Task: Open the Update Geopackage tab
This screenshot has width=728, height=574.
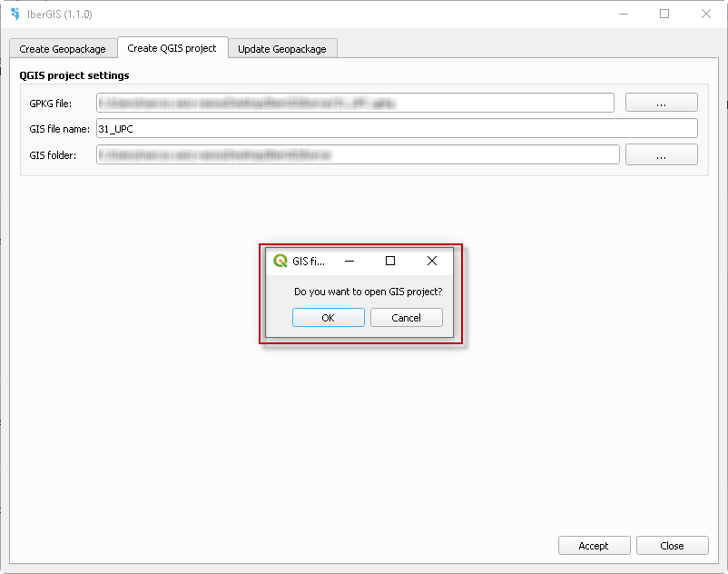Action: pyautogui.click(x=282, y=49)
